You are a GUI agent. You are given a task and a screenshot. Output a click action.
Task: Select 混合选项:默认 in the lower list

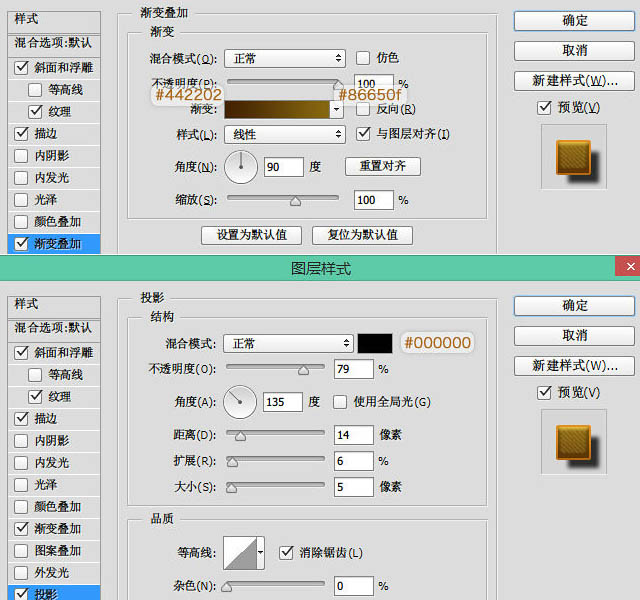pos(54,328)
